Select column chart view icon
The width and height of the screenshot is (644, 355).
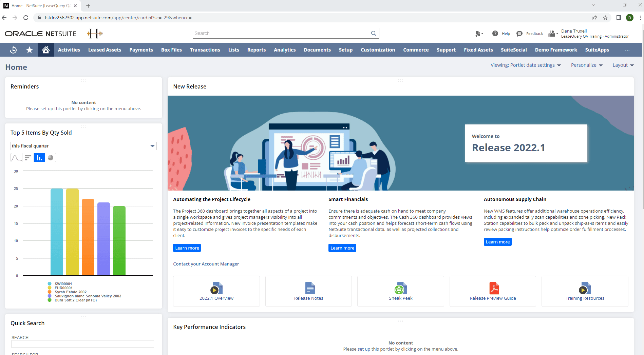(x=39, y=158)
